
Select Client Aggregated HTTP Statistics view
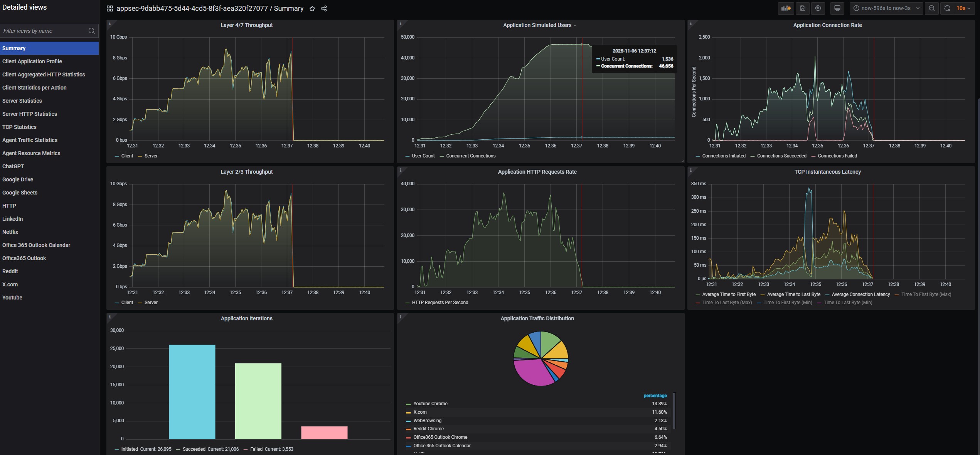pyautogui.click(x=44, y=74)
